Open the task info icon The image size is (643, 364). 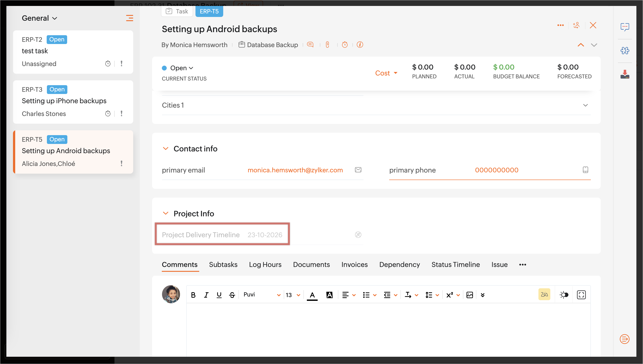point(360,45)
